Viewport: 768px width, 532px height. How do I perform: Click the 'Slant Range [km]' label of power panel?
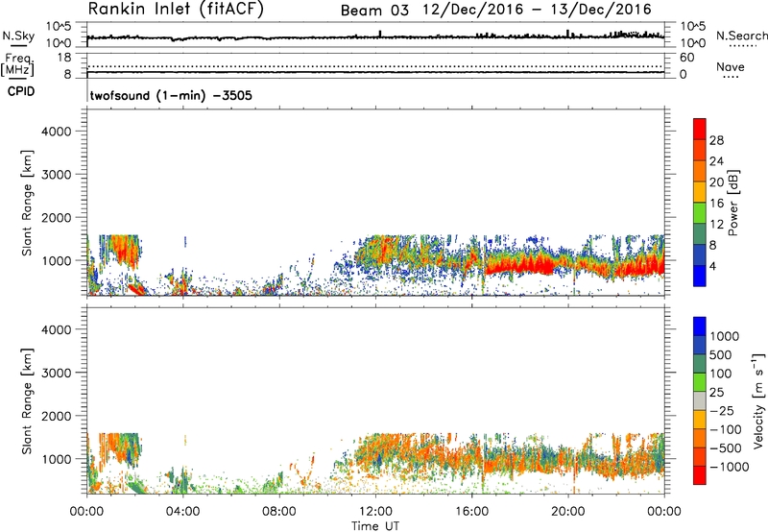(27, 203)
